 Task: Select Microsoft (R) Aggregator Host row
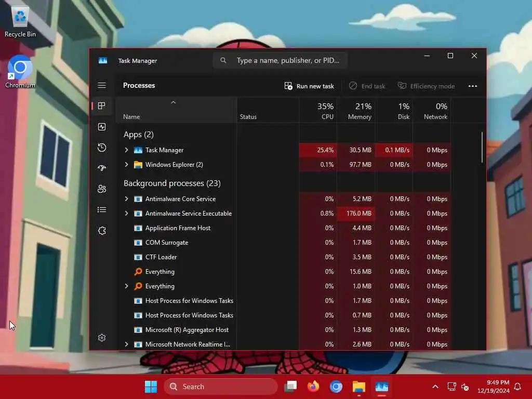(283, 330)
